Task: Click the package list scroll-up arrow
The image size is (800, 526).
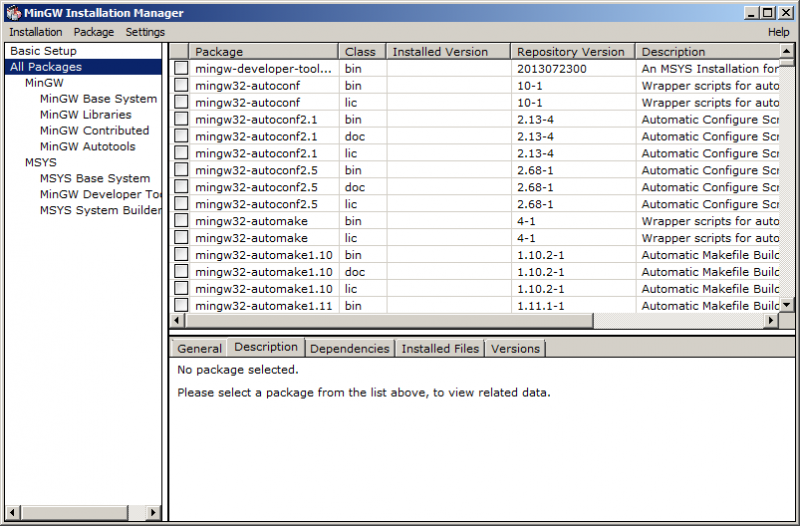Action: 787,51
